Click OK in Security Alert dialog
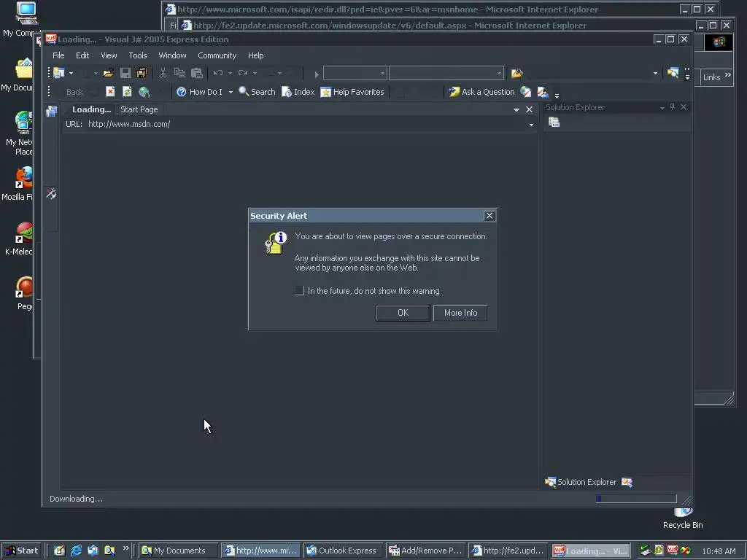Screen dimensions: 747x560 403,313
